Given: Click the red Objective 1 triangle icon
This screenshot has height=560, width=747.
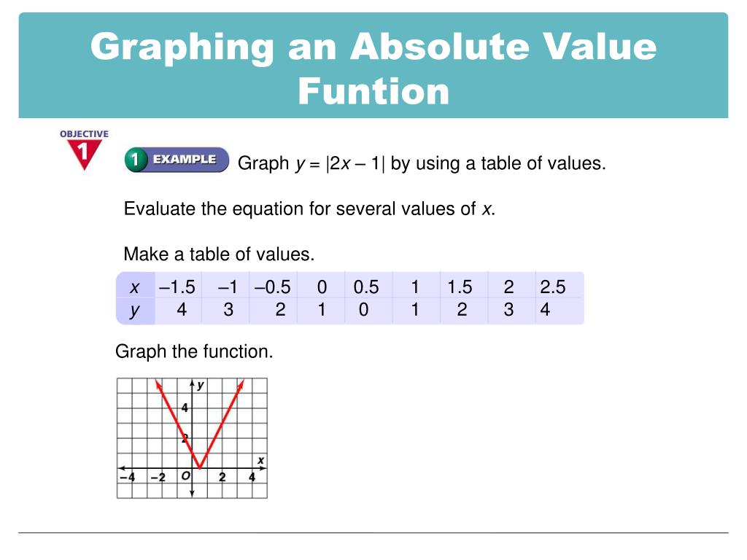Looking at the screenshot, I should coord(85,154).
